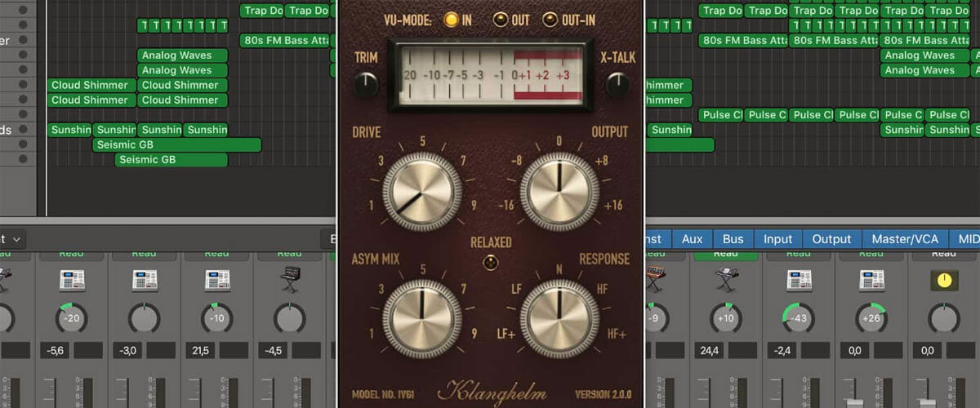Image resolution: width=980 pixels, height=408 pixels.
Task: Click the yellow knob icon on the mixer strip
Action: coord(943,280)
